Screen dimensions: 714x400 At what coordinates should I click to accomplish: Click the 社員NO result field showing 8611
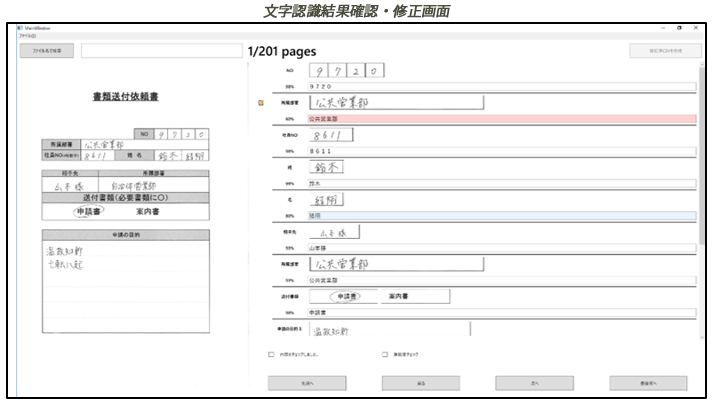502,151
